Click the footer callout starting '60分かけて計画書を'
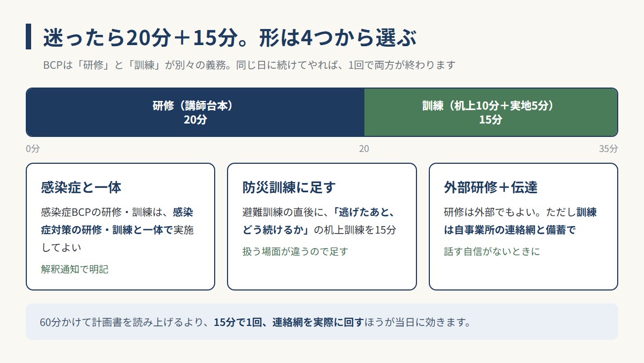Viewport: 644px width, 363px height. tap(322, 322)
